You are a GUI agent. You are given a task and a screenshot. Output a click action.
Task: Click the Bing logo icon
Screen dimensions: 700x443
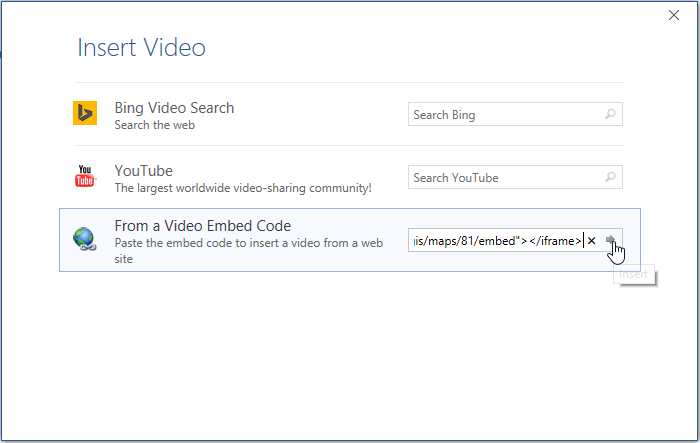[x=85, y=113]
